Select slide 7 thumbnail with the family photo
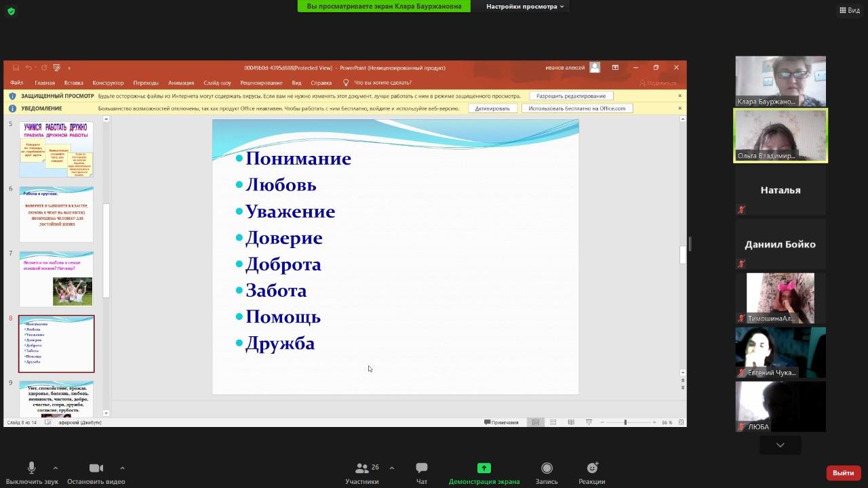868x488 pixels. (56, 279)
